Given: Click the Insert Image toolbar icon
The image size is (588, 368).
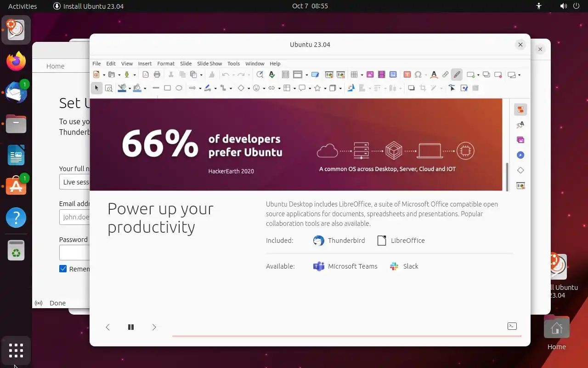Looking at the screenshot, I should click(x=370, y=75).
